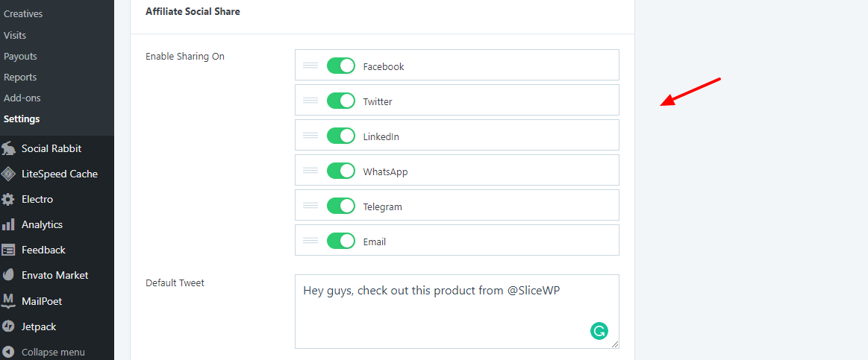Click the Default Tweet text field
The width and height of the screenshot is (868, 360).
pos(448,311)
